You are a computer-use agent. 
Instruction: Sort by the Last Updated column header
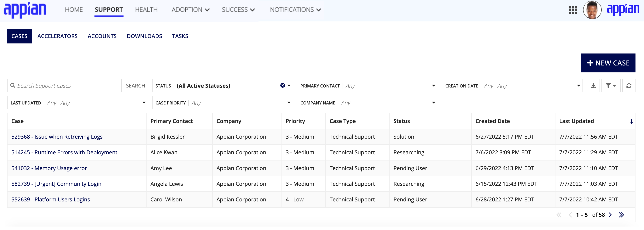point(576,121)
